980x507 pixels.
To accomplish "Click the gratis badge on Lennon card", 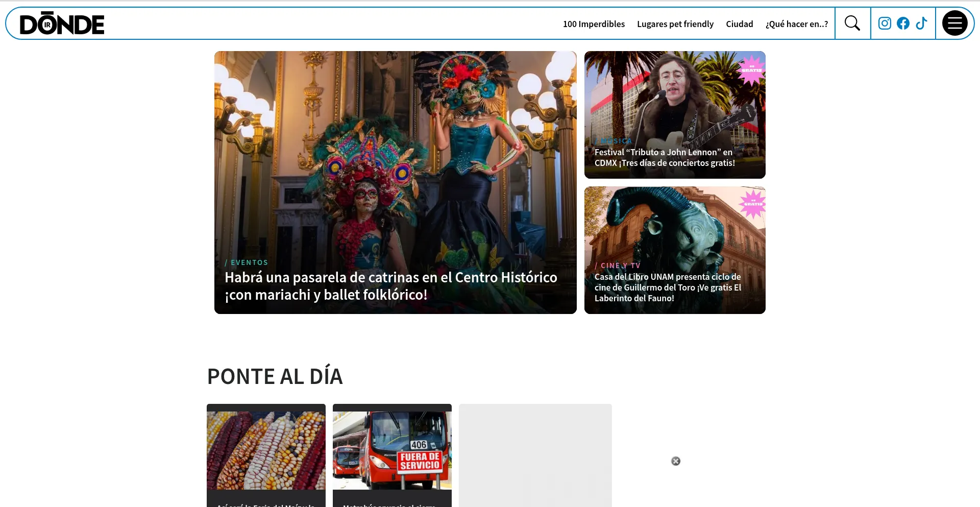I will pos(751,69).
